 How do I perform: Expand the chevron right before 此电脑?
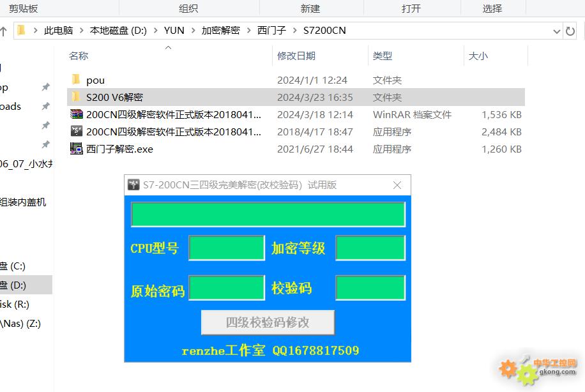pyautogui.click(x=35, y=31)
